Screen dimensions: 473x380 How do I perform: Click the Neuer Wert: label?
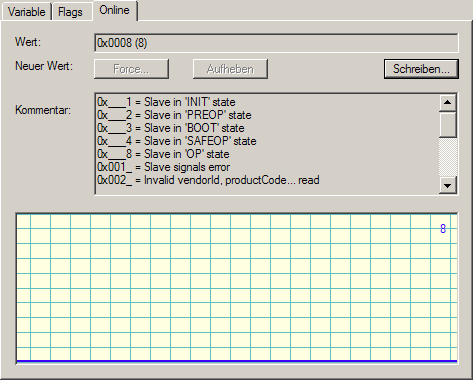pyautogui.click(x=44, y=66)
